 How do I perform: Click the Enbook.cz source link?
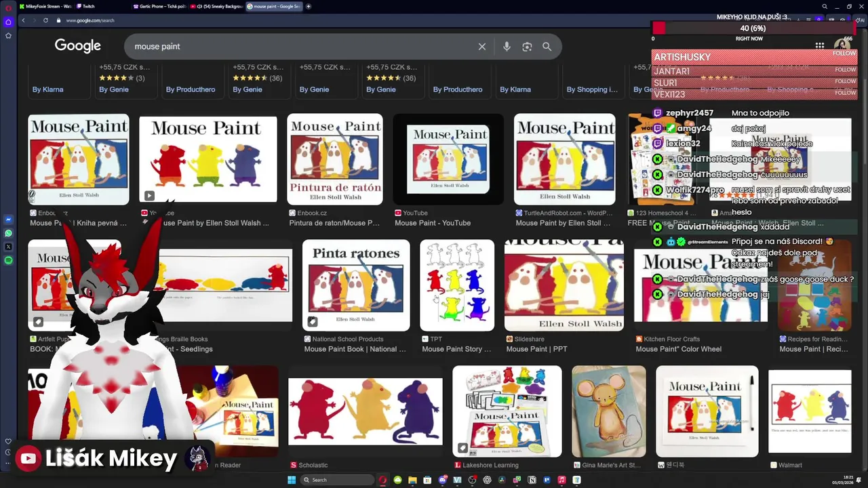coord(313,213)
